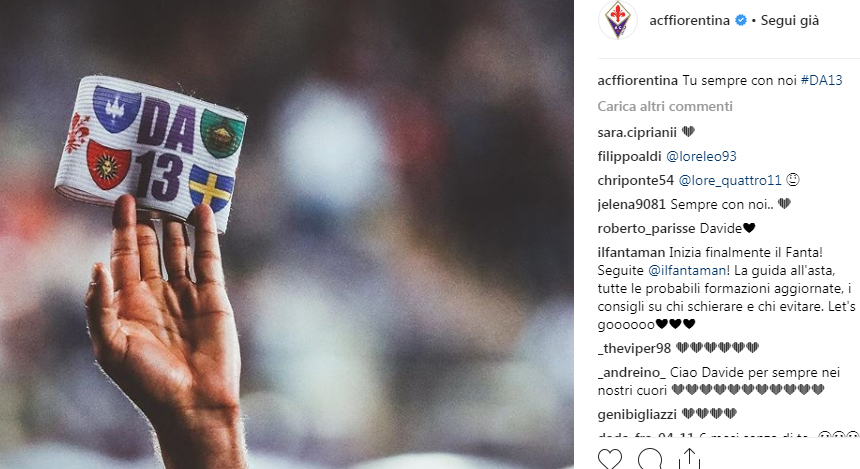This screenshot has width=860, height=469.
Task: Open genibigliazzi commenter profile
Action: coord(637,414)
